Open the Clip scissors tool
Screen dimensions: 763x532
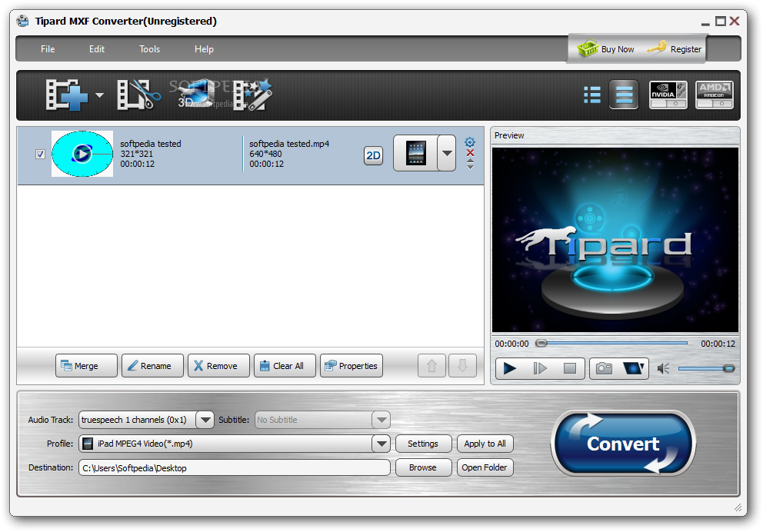(x=138, y=95)
